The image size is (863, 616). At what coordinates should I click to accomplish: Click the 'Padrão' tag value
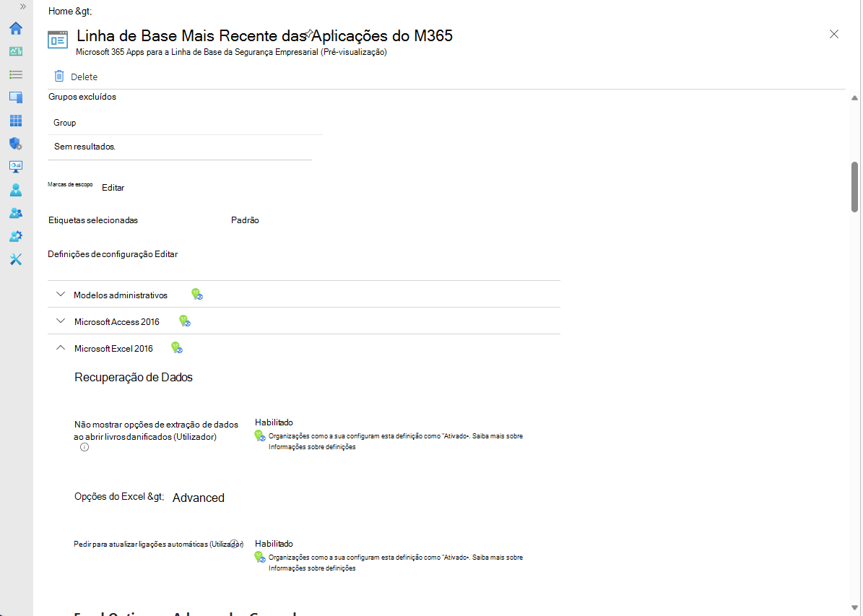tap(245, 220)
